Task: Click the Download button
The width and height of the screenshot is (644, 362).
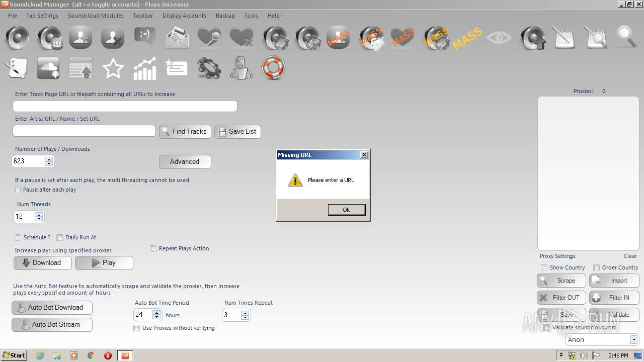Action: click(42, 263)
